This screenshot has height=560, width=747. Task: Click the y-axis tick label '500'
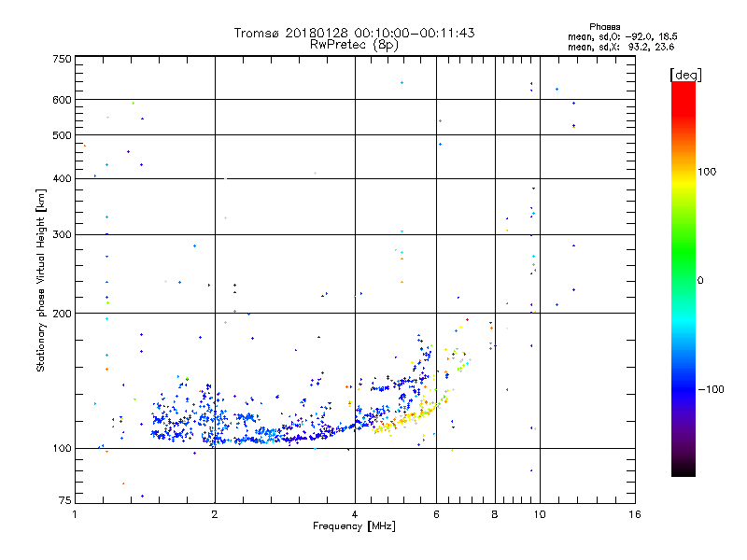pos(63,135)
